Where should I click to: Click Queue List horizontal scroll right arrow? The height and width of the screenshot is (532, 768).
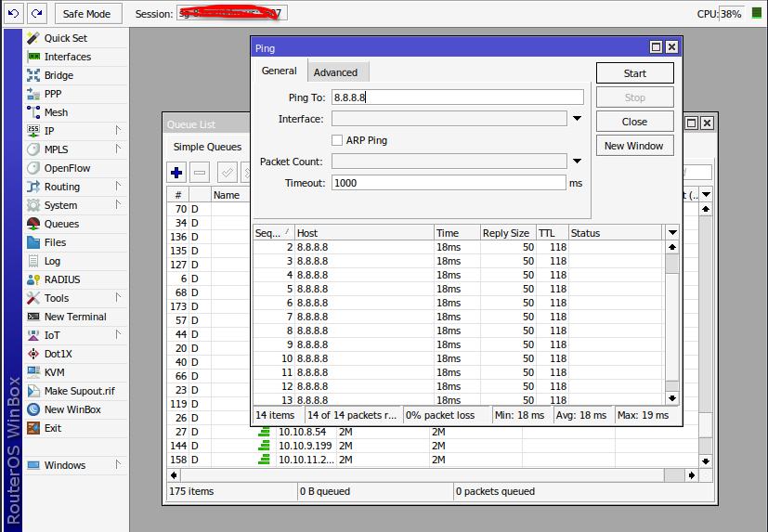click(x=691, y=474)
